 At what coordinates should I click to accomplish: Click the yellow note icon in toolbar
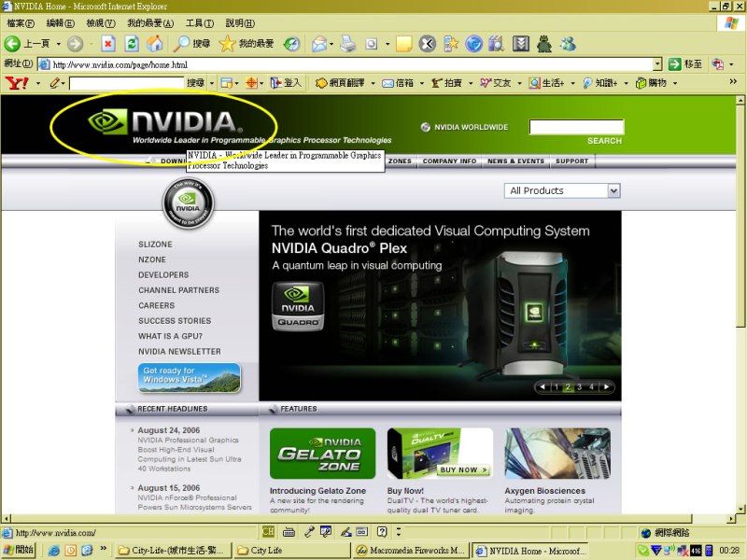(x=404, y=44)
